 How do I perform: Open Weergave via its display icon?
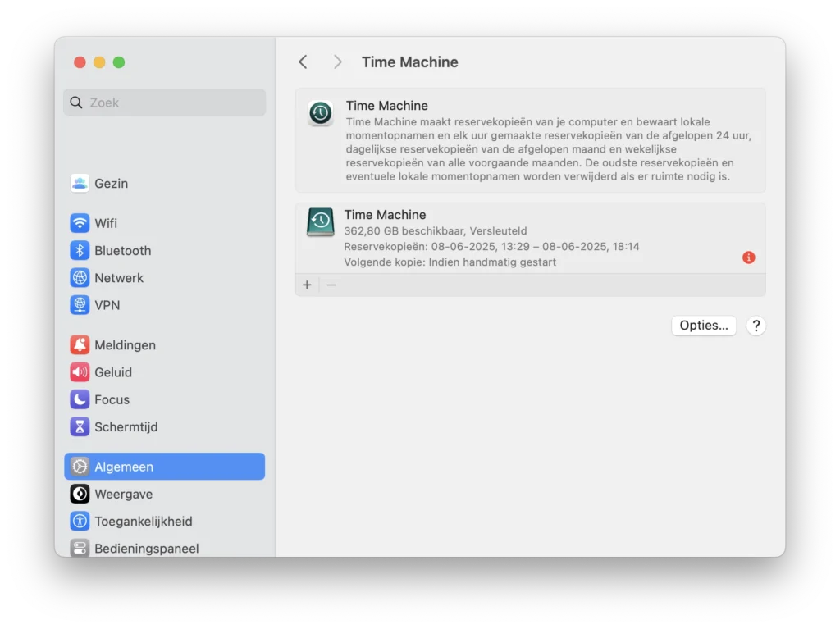80,494
